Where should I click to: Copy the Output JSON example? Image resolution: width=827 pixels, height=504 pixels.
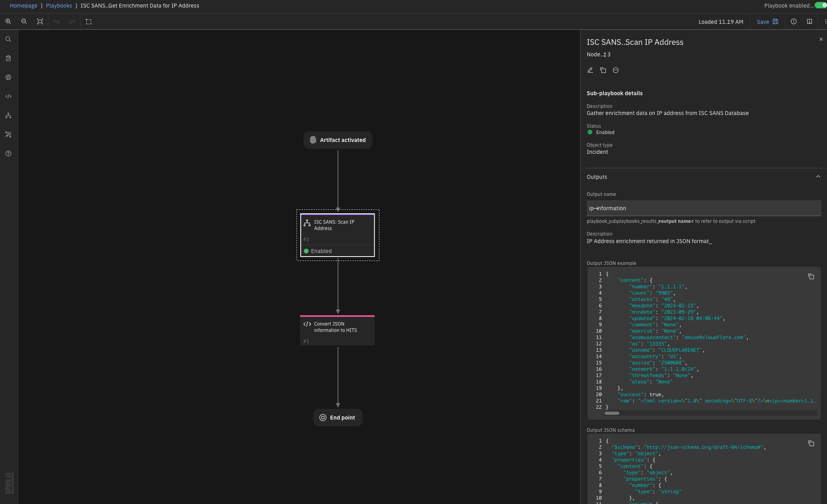coord(811,276)
